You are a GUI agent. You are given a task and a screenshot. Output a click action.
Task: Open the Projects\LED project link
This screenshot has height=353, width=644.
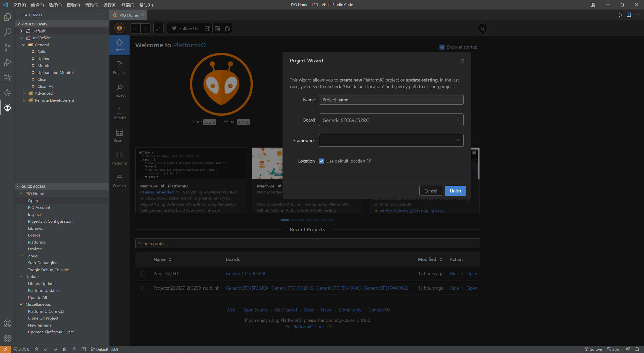coord(472,274)
